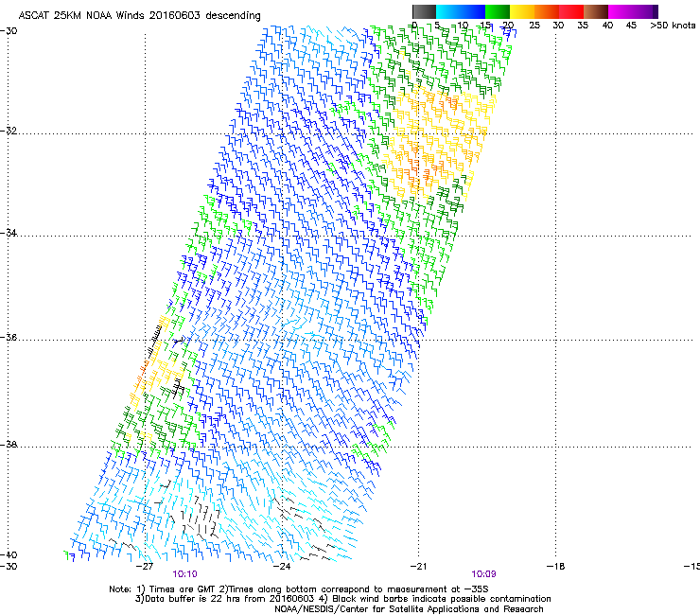This screenshot has width=700, height=615.
Task: Click the 'Data buffer is 22 hrs' note line
Action: 342,599
